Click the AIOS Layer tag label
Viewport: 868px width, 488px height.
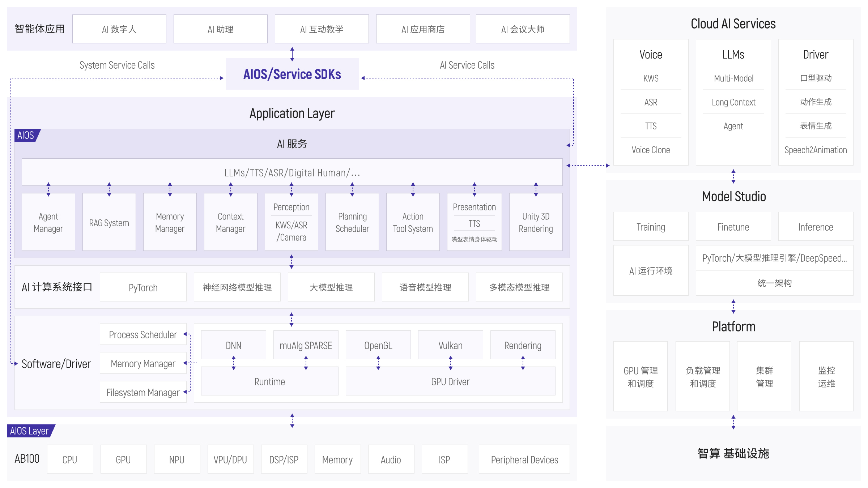[30, 431]
